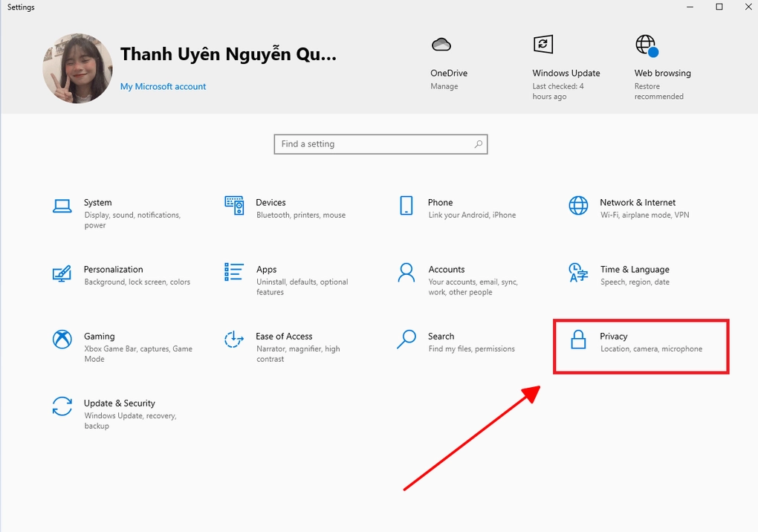Click the My Microsoft account link

coord(163,87)
